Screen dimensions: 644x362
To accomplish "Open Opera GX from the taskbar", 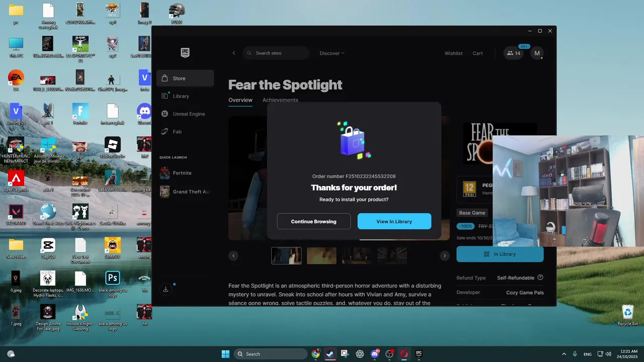I will pyautogui.click(x=404, y=354).
